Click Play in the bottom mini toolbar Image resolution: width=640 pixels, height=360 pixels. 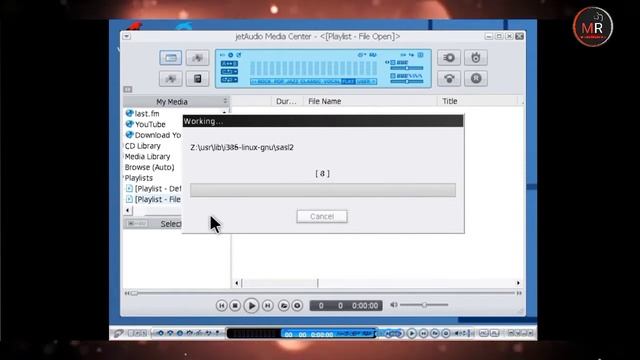[411, 333]
